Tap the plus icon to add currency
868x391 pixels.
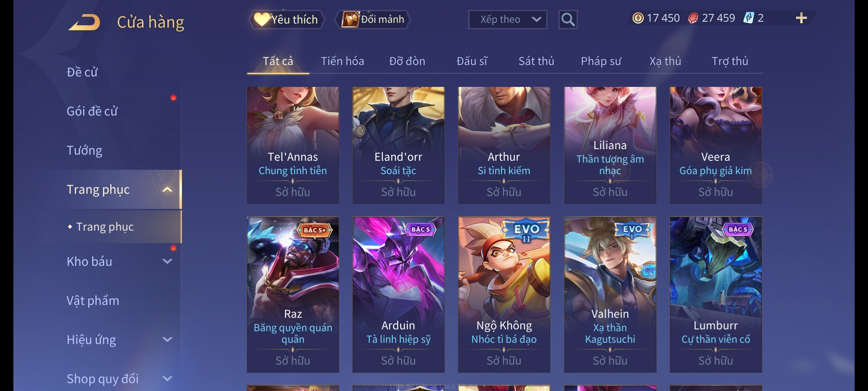click(801, 18)
